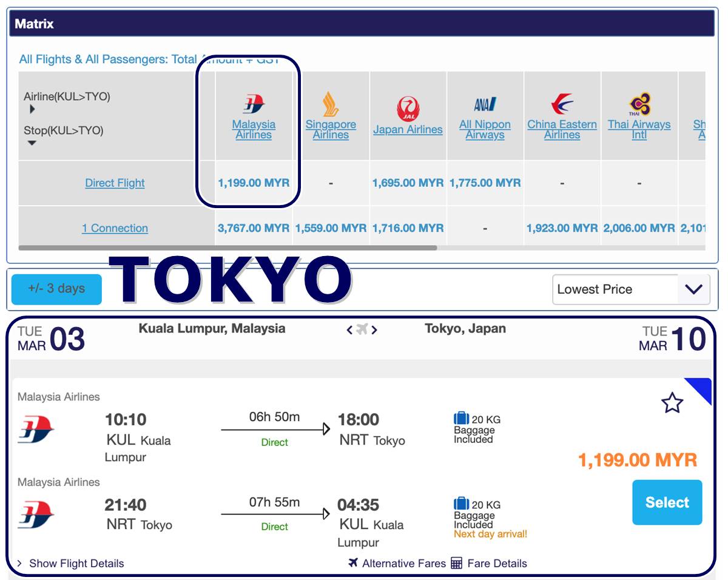This screenshot has width=728, height=580.
Task: Choose China Eastern connection fare 1,923.00 MYR
Action: pyautogui.click(x=562, y=228)
